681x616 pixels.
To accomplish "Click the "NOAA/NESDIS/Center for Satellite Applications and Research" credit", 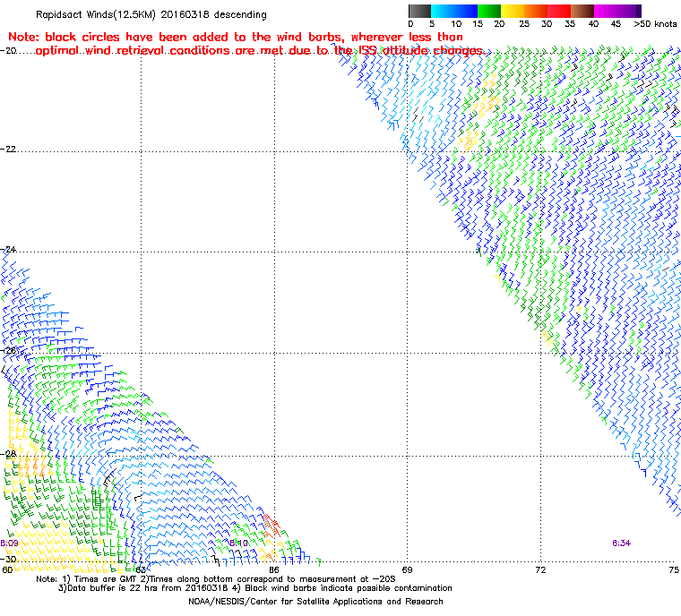I will pos(315,602).
